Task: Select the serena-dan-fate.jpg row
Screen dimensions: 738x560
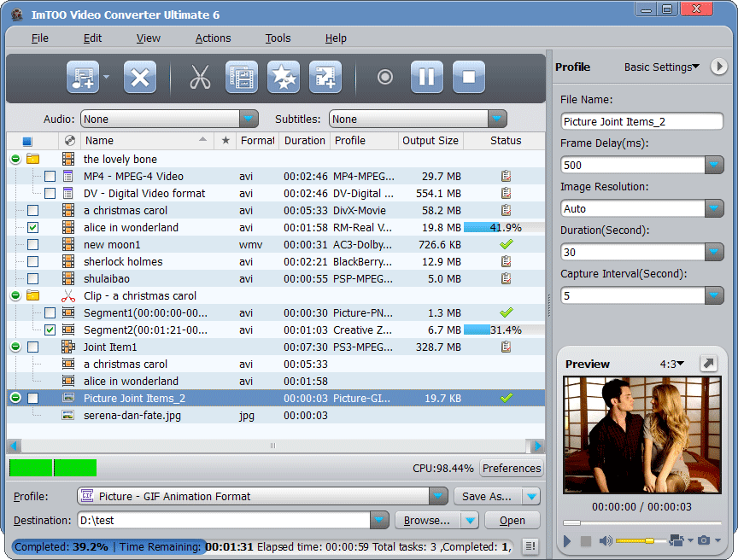Action: pos(276,415)
